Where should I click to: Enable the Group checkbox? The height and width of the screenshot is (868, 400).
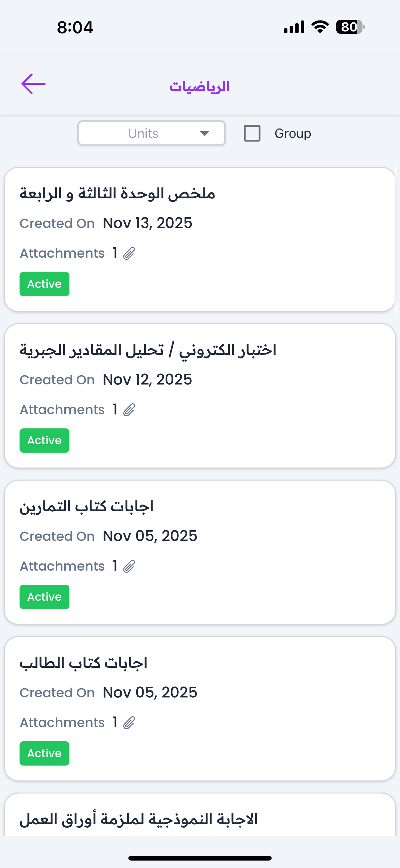coord(252,133)
